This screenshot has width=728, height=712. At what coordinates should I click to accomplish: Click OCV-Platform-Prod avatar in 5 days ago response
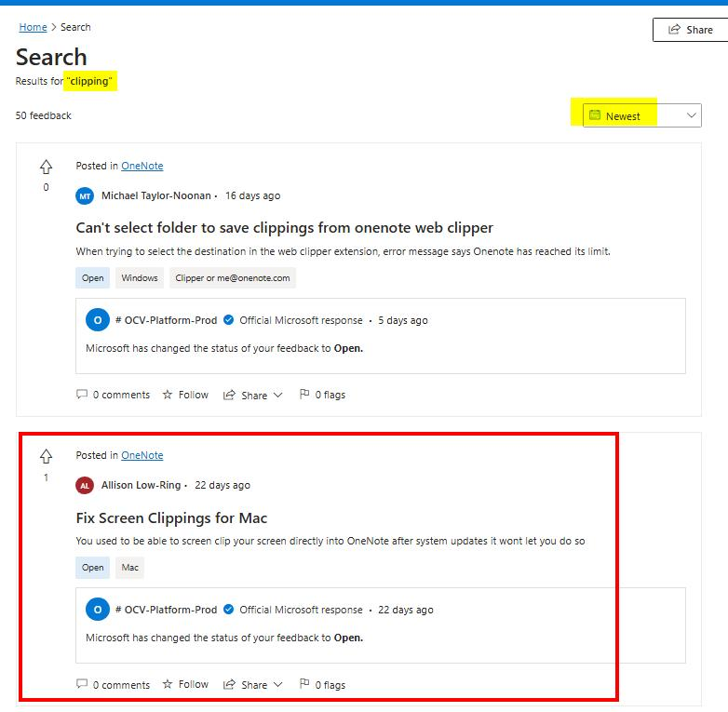pos(98,320)
